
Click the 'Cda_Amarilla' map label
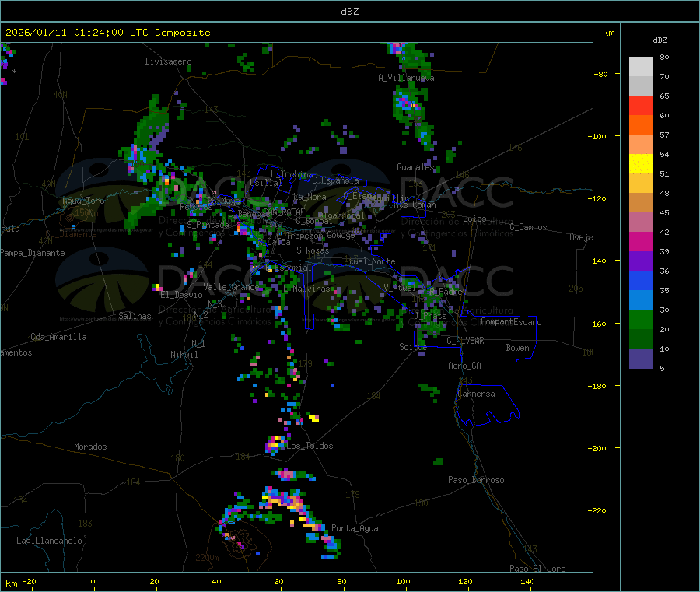[x=58, y=337]
